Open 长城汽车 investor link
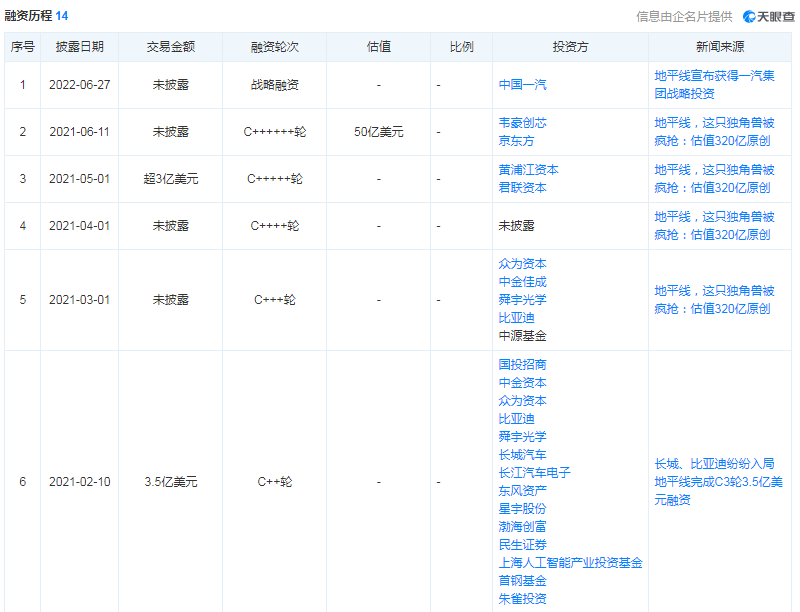Viewport: 800px width, 612px height. tap(522, 455)
